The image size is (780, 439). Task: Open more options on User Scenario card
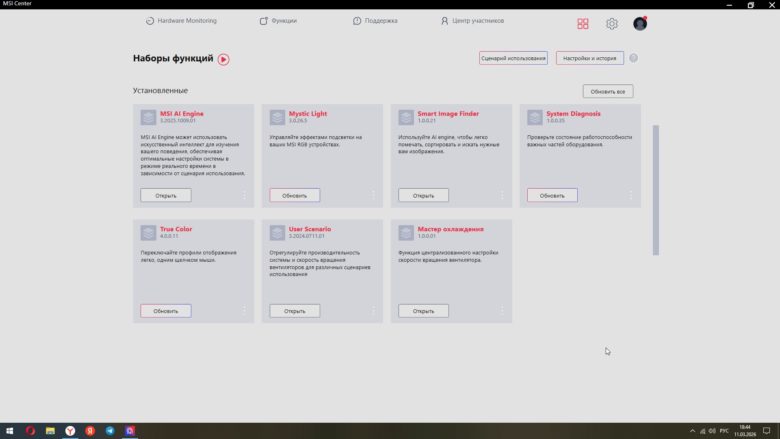coord(373,311)
